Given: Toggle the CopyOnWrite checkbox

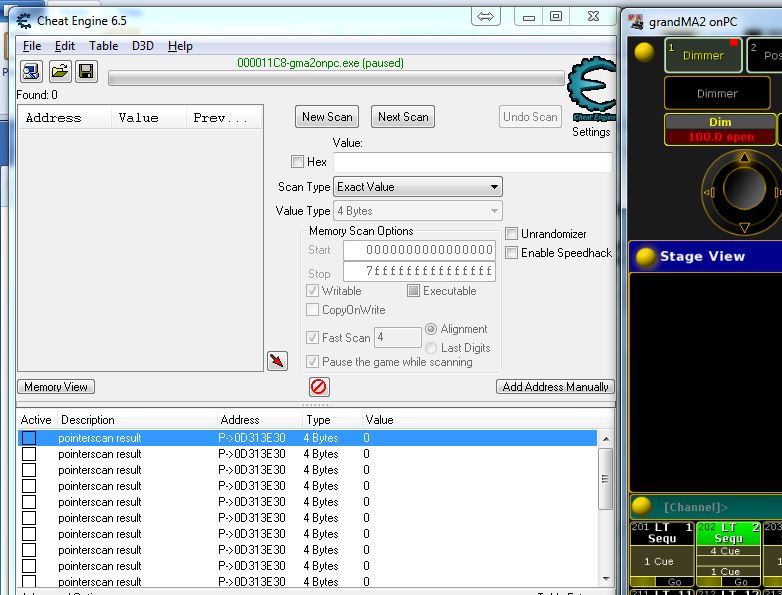Looking at the screenshot, I should click(x=312, y=309).
